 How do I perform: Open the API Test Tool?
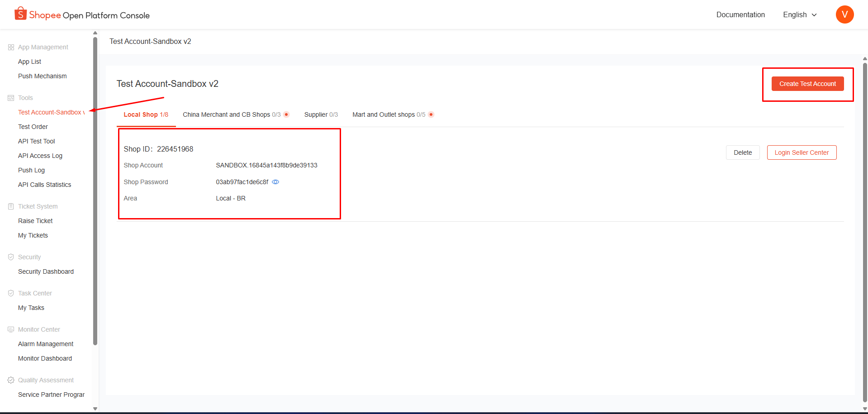click(37, 141)
